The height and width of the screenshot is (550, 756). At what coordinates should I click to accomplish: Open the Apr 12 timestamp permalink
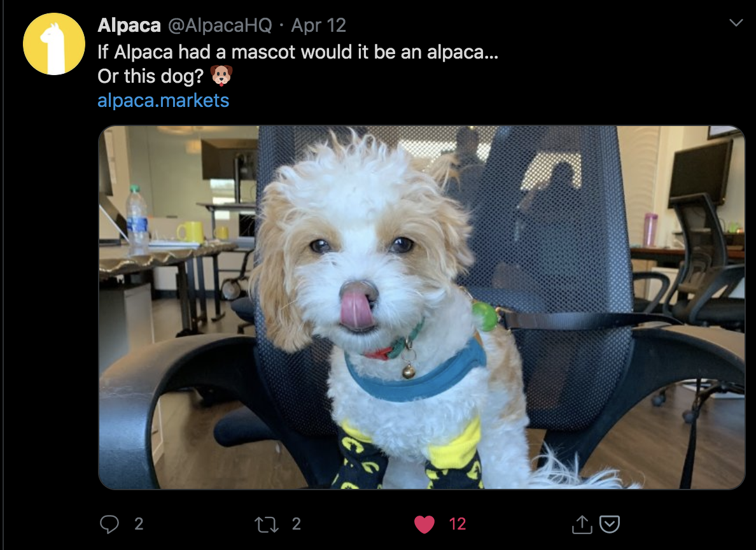coord(319,25)
